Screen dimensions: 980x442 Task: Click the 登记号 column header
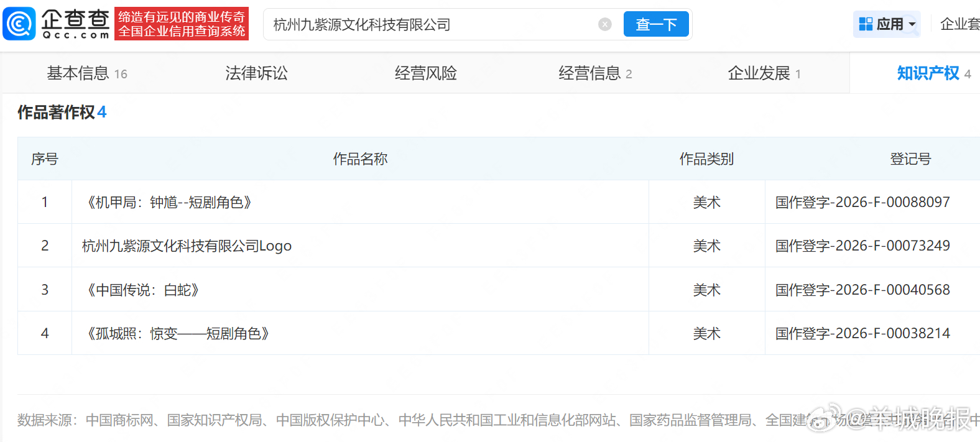pyautogui.click(x=910, y=159)
